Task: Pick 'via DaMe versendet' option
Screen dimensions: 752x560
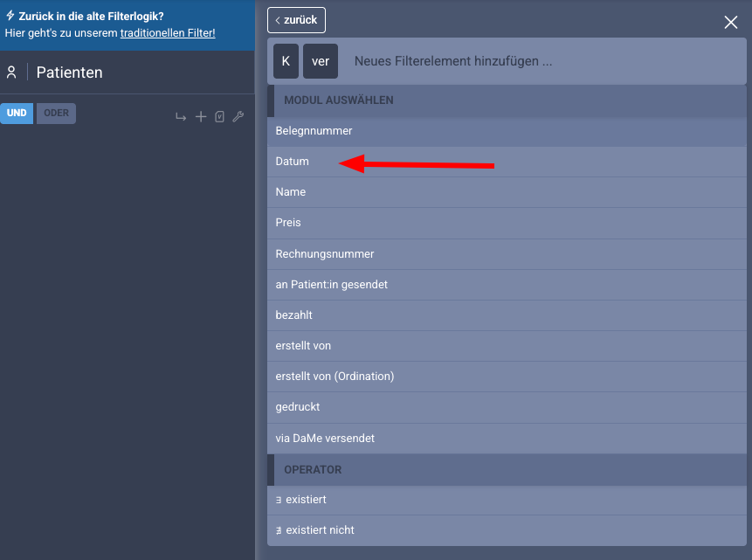Action: click(x=325, y=439)
